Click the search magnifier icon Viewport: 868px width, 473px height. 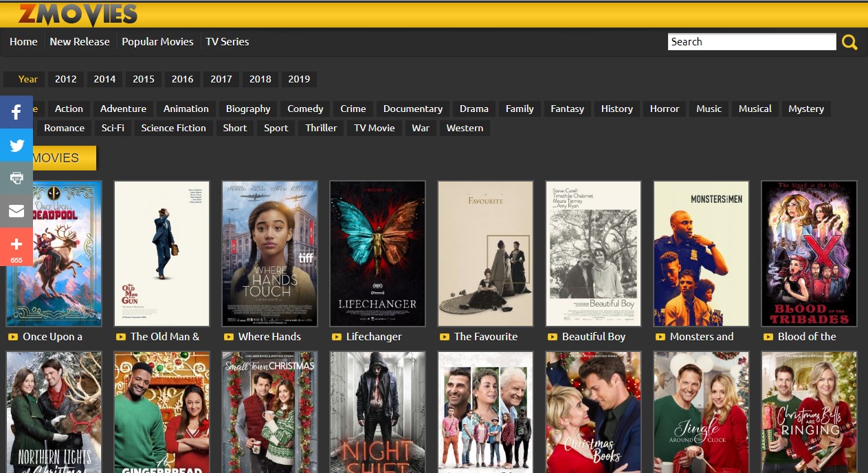(x=849, y=43)
